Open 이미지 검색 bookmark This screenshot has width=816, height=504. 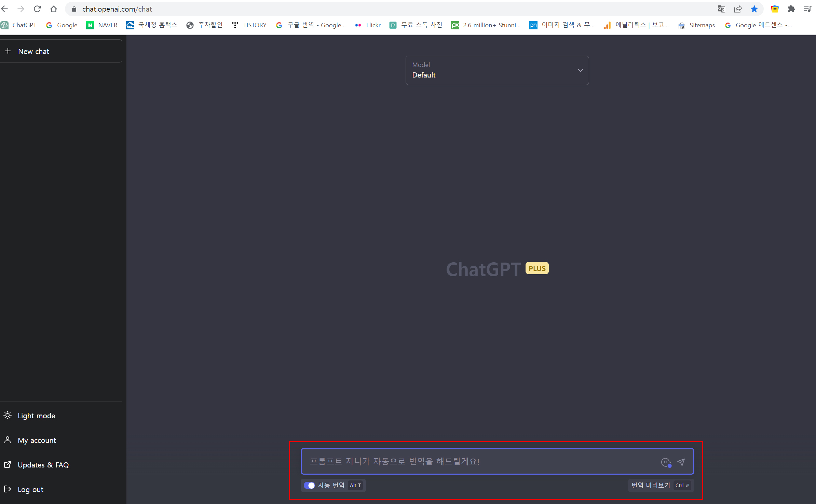[x=562, y=25]
